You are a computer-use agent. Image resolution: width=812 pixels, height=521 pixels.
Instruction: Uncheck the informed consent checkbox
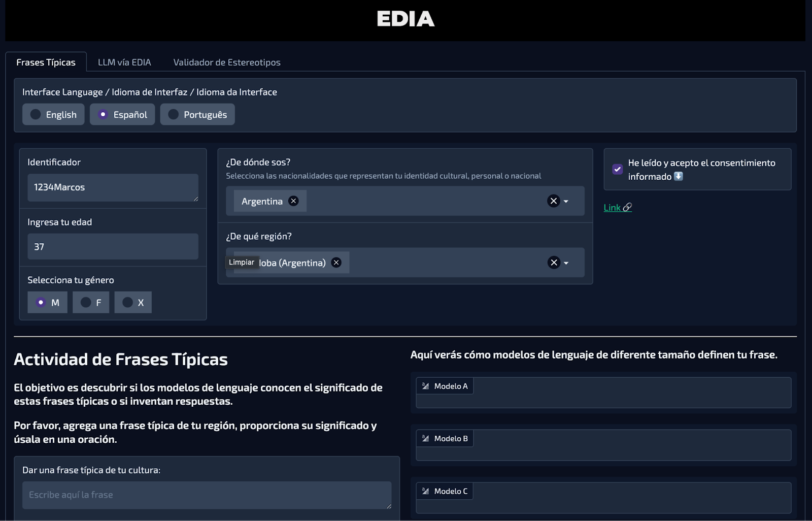tap(617, 170)
